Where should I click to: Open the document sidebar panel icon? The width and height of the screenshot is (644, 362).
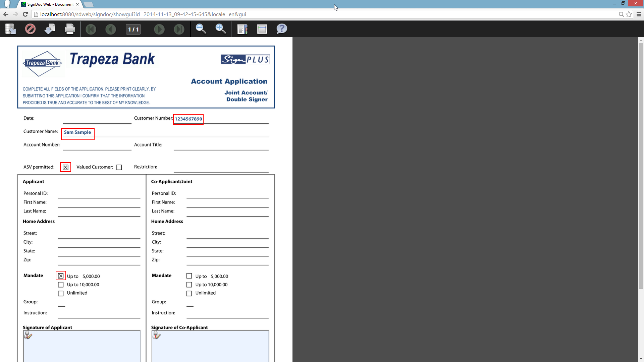[x=242, y=29]
